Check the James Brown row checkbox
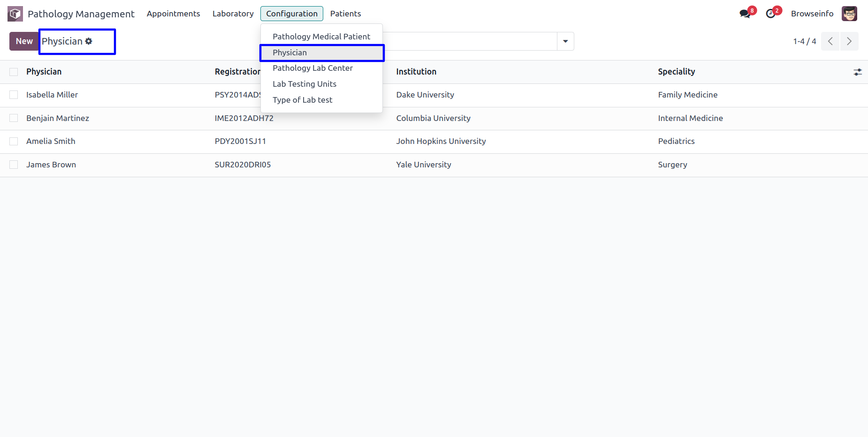Screen dimensions: 868x437 [14, 165]
